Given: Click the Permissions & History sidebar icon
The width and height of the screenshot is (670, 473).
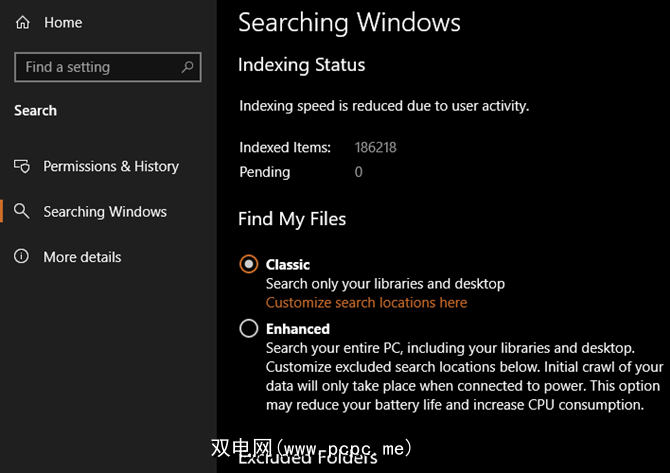Looking at the screenshot, I should [22, 166].
